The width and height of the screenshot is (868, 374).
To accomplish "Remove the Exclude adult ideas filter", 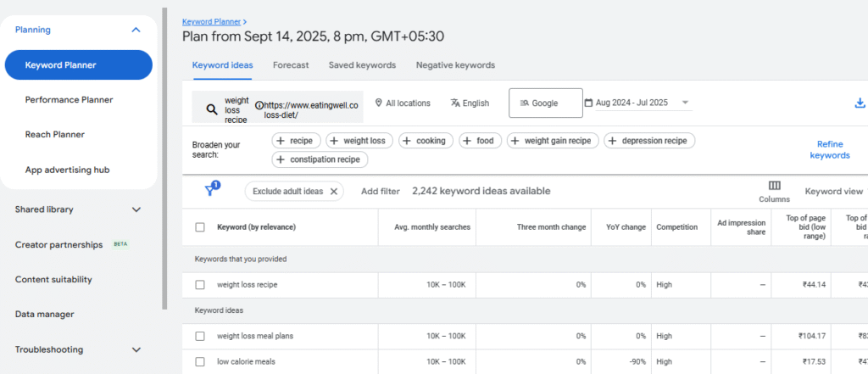I will 334,192.
